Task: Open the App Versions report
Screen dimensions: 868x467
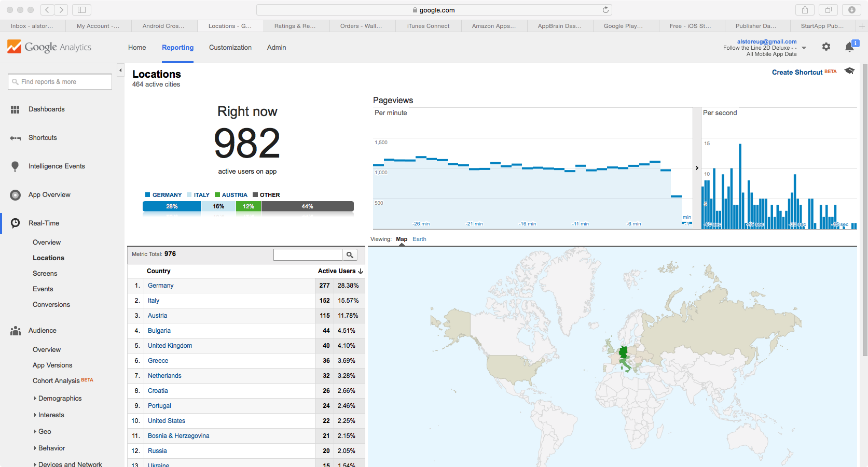Action: tap(52, 365)
